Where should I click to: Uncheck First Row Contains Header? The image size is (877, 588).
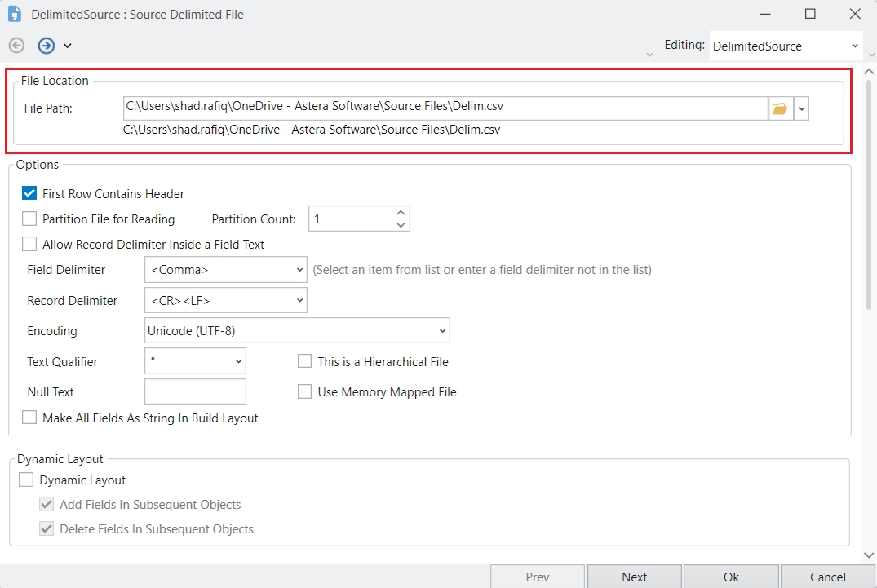29,194
